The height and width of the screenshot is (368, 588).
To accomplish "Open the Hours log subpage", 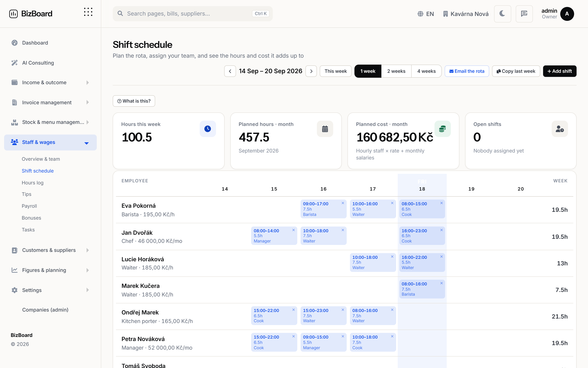I will [32, 183].
